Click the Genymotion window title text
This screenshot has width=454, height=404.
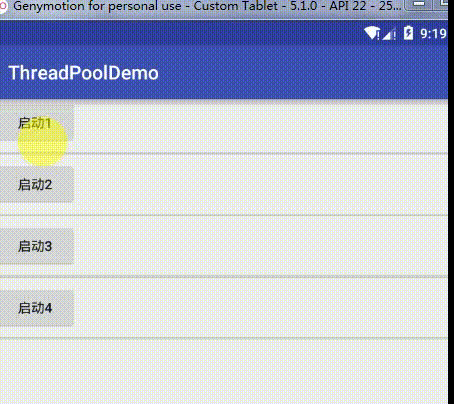[207, 6]
